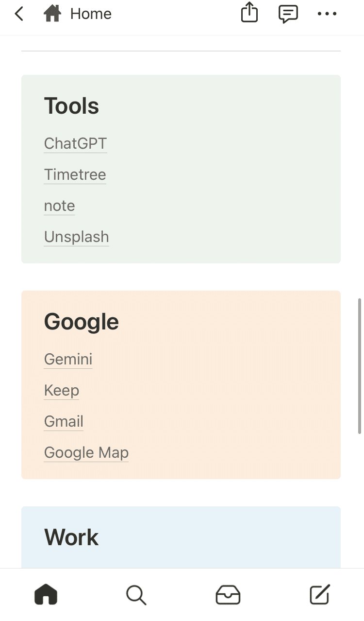Go to Home tab in bottom bar
The height and width of the screenshot is (621, 364).
pos(46,595)
